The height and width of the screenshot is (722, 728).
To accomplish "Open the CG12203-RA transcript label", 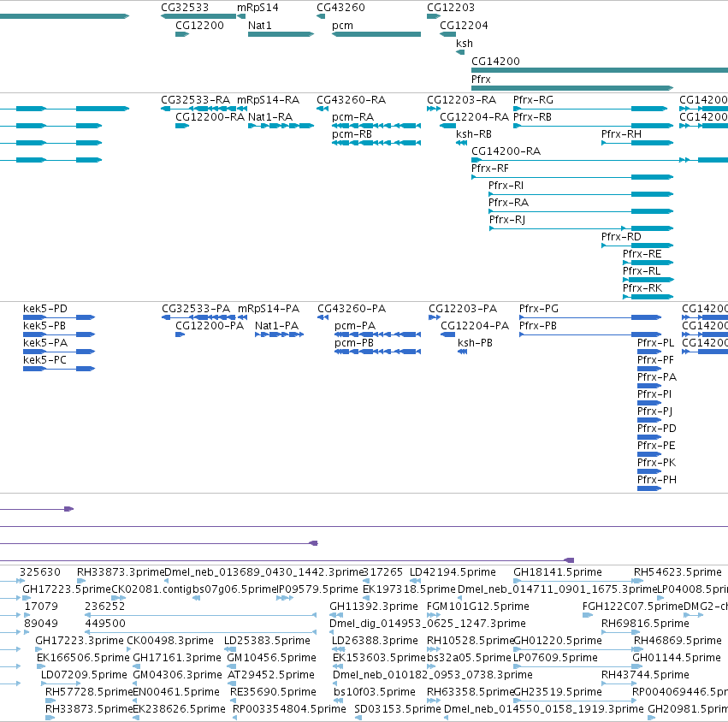I will coord(461,100).
